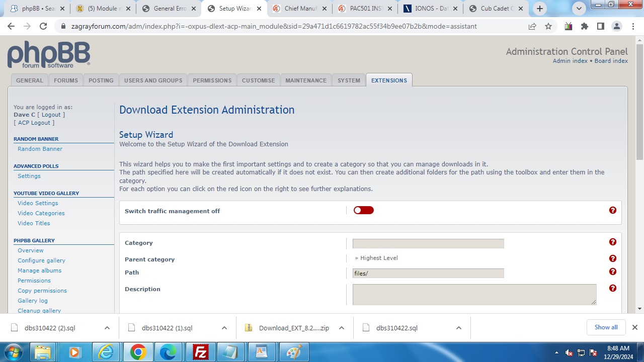Click help icon for Switch traffic management off

coord(612,210)
